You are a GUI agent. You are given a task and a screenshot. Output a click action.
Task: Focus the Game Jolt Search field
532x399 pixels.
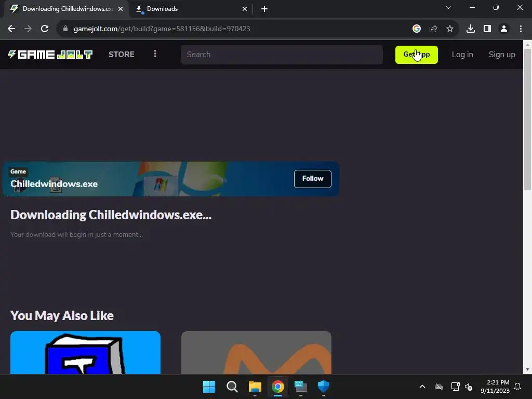[x=282, y=55]
